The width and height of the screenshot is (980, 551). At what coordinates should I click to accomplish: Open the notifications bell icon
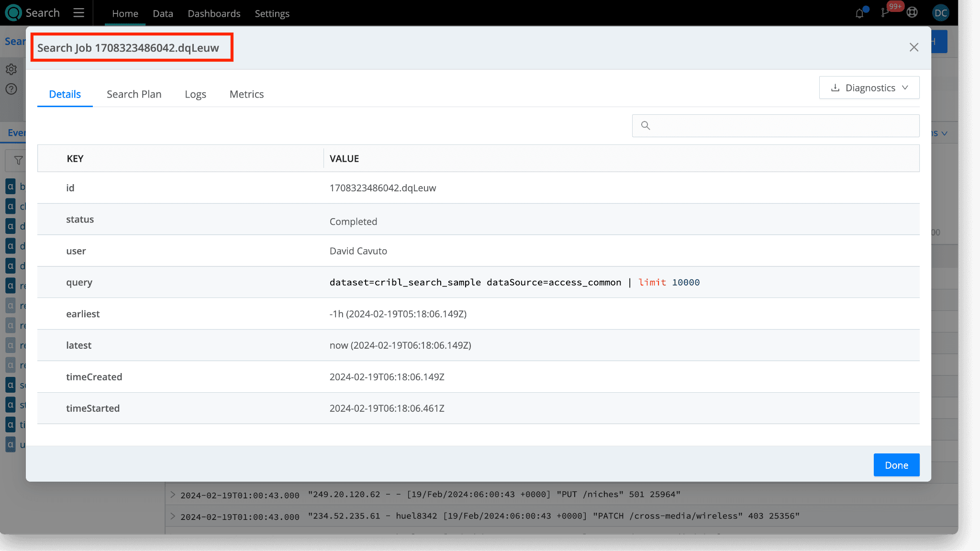(x=859, y=13)
